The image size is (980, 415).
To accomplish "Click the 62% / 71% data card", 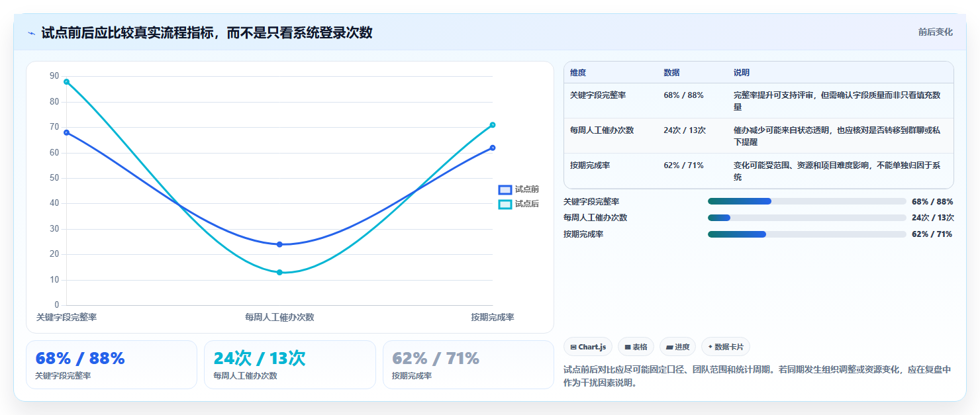I will point(468,365).
